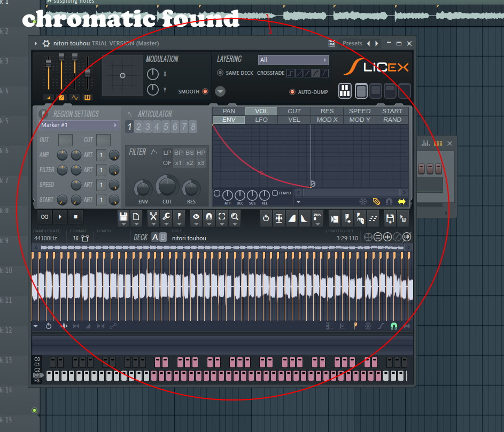The width and height of the screenshot is (504, 432).
Task: Open the wrench tools icon
Action: 166,217
